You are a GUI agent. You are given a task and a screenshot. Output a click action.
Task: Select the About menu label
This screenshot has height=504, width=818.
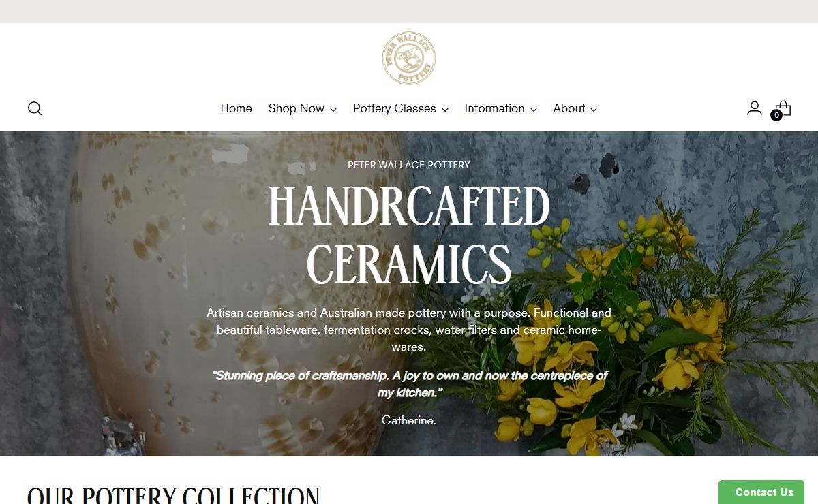[569, 108]
